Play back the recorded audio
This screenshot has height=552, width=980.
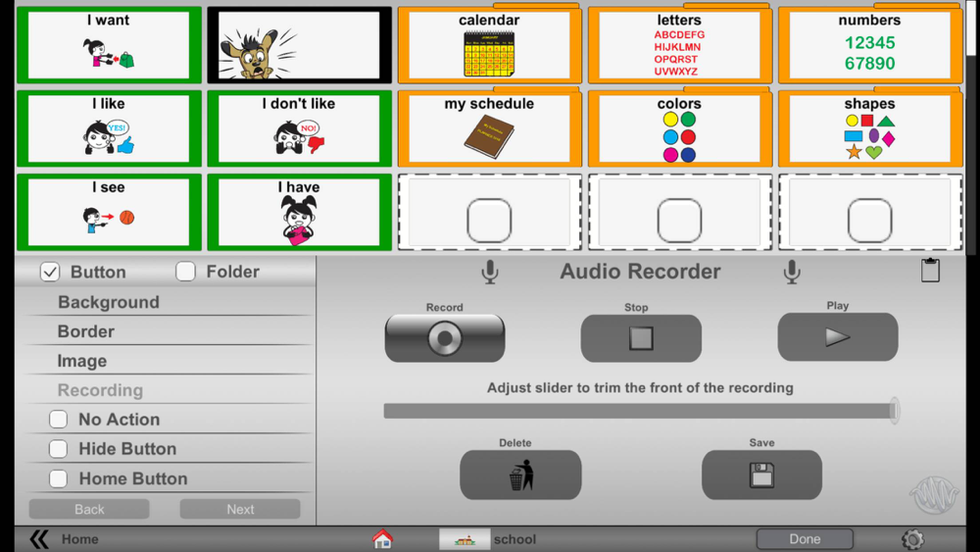(838, 337)
